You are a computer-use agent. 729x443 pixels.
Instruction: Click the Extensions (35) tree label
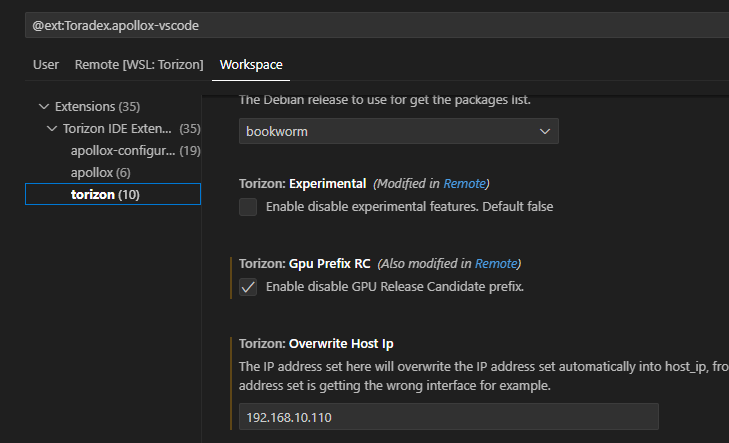[97, 106]
